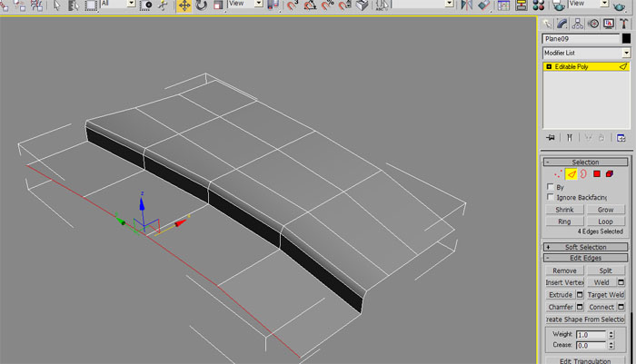This screenshot has height=364, width=636.
Task: Toggle the Angle Snap icon
Action: point(311,5)
